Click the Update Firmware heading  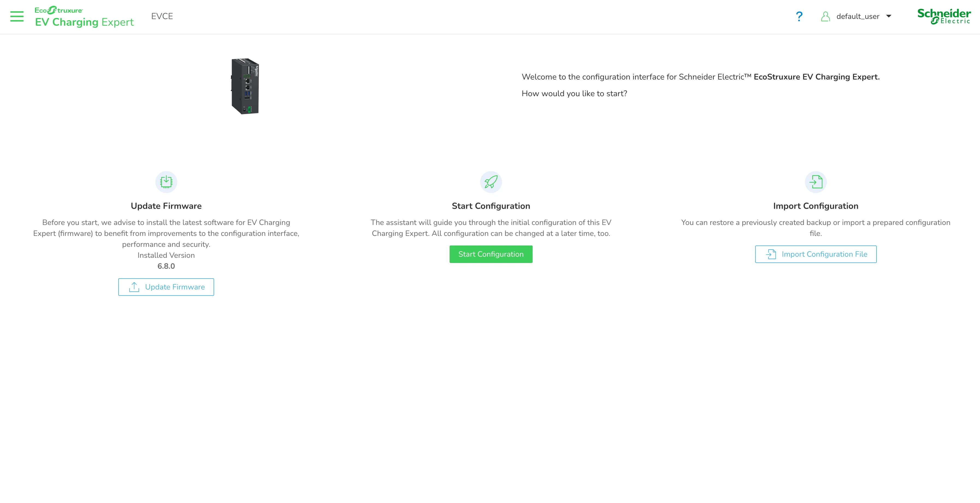coord(166,206)
